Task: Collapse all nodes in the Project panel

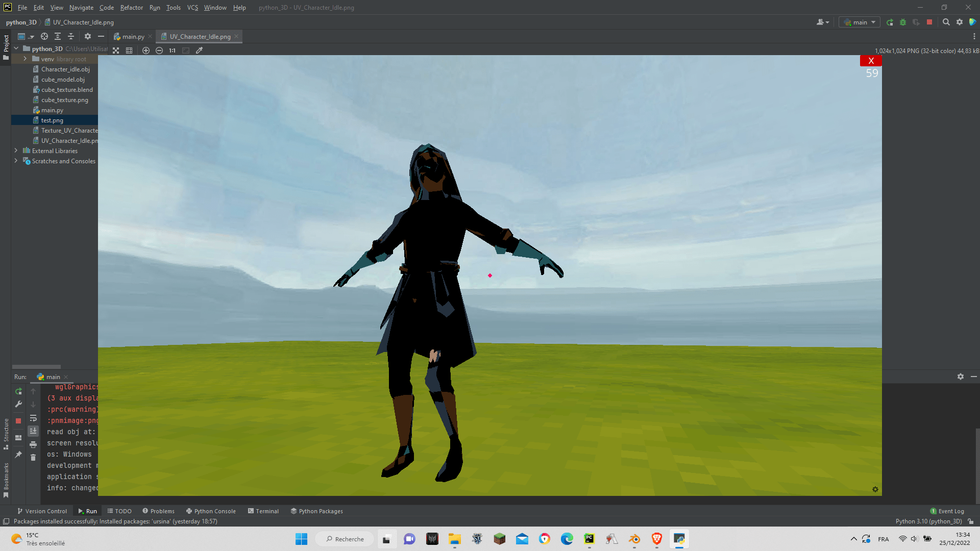Action: [71, 36]
